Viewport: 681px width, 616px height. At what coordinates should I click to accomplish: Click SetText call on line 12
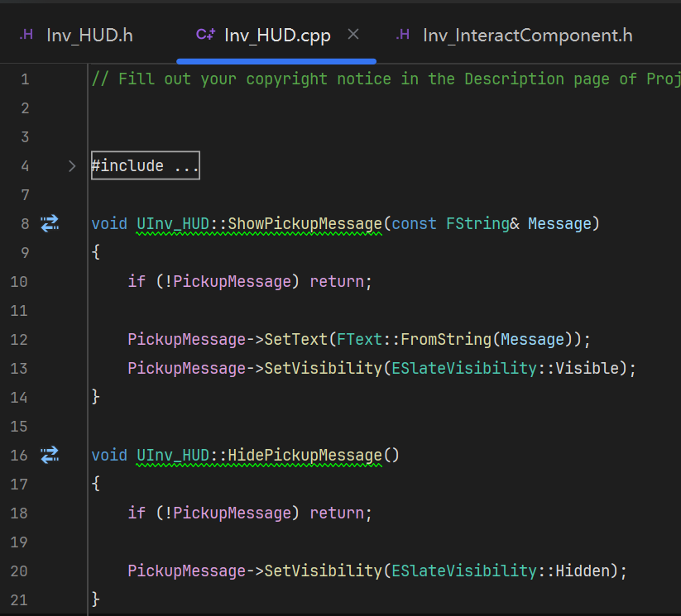[295, 340]
